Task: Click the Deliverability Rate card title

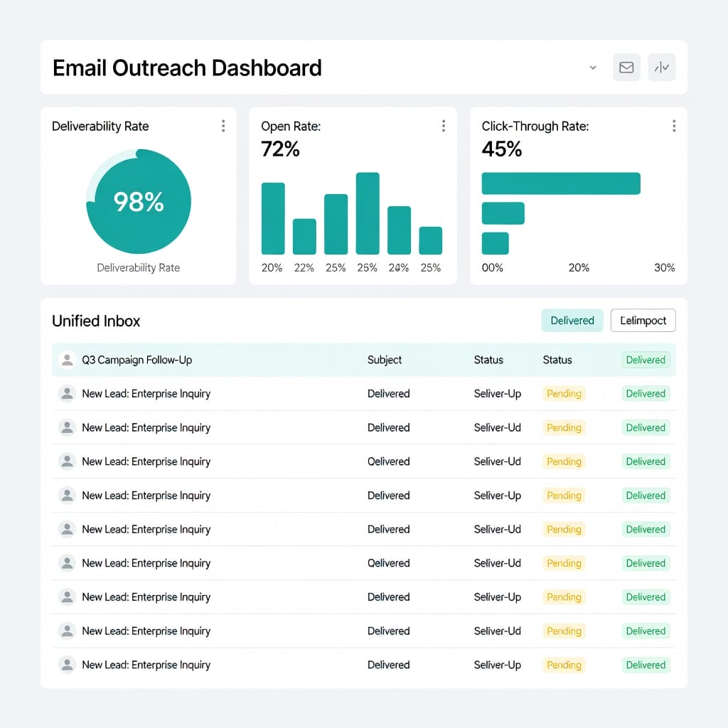Action: [x=100, y=127]
